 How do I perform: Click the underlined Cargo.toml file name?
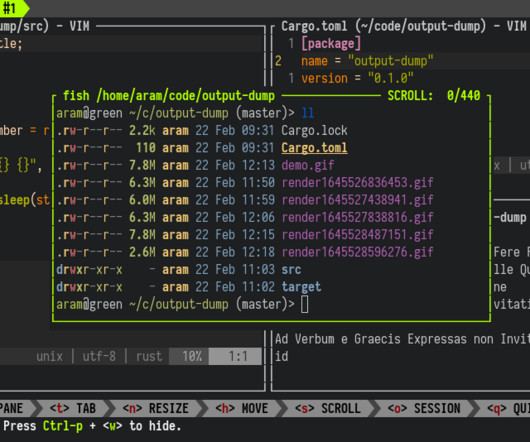pos(314,148)
